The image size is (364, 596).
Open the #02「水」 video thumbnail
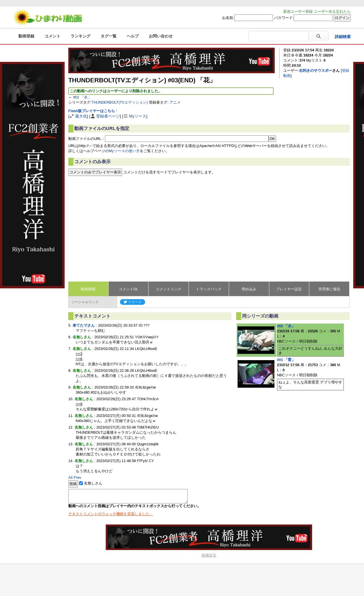[256, 340]
